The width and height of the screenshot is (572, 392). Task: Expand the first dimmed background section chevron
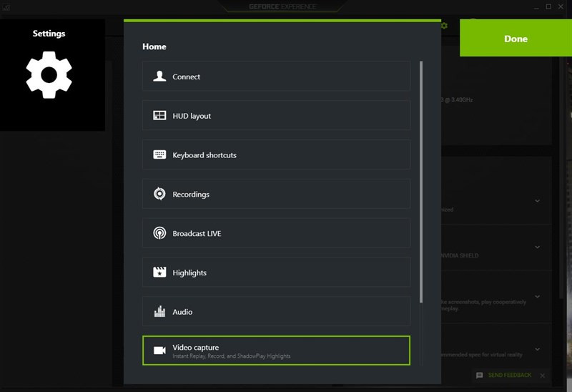coord(538,201)
